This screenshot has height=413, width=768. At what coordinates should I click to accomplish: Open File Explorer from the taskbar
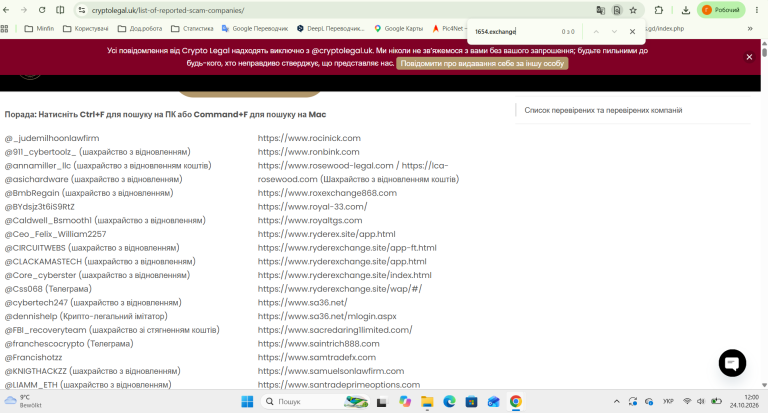[x=427, y=402]
